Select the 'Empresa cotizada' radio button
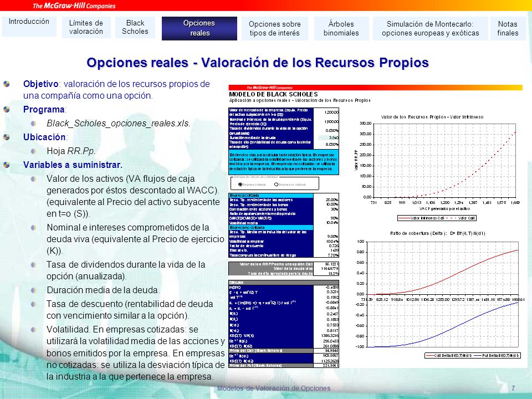The image size is (532, 399). tap(240, 184)
